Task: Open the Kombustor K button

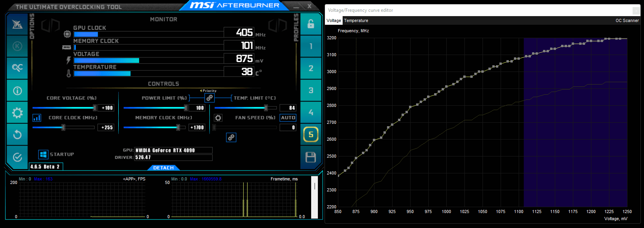Action: (17, 46)
